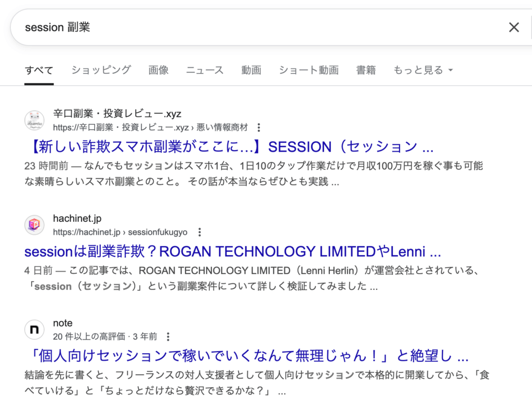Click the 辛口副業・投資レビュー.xyz site favicon

[x=34, y=120]
